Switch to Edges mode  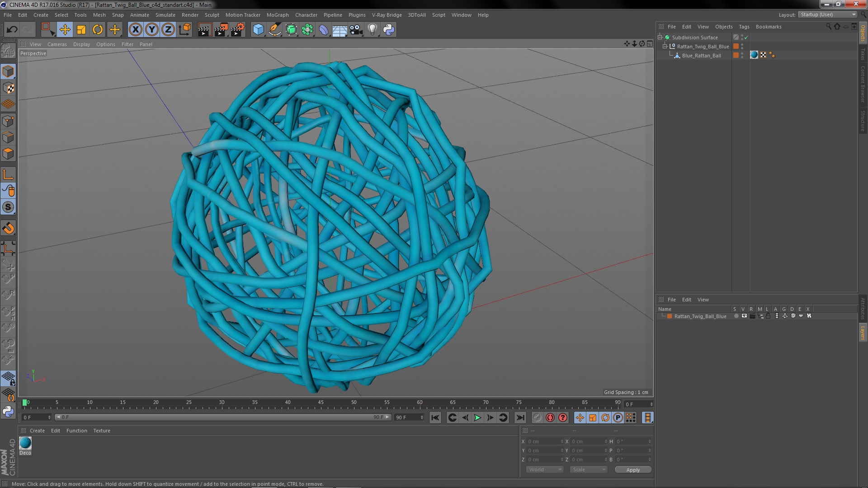[8, 137]
